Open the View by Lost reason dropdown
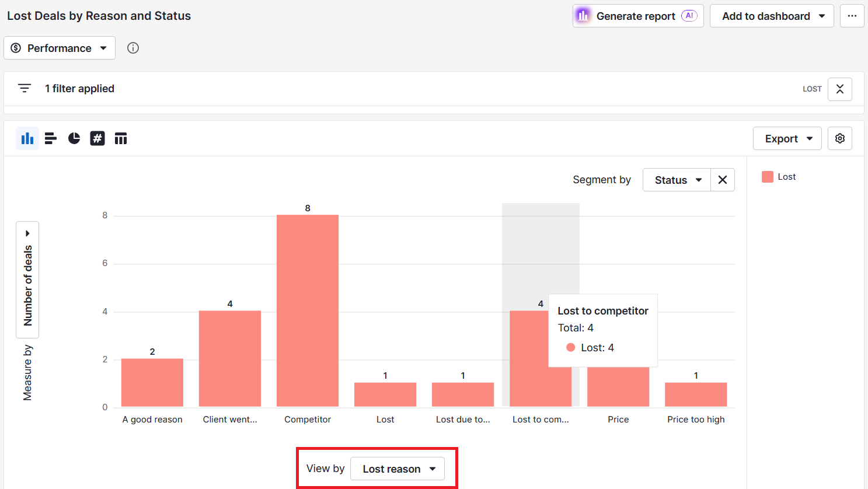The image size is (868, 489). tap(398, 469)
